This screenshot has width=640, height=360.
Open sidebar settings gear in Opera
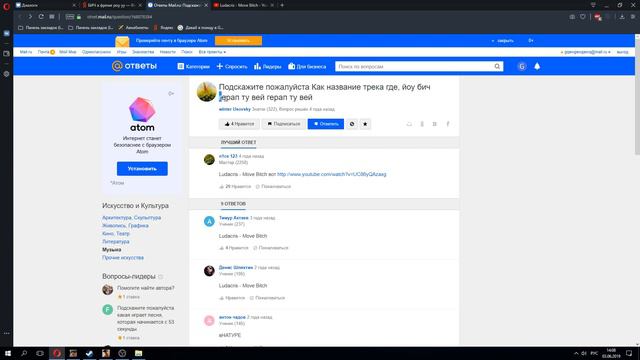coord(6,74)
